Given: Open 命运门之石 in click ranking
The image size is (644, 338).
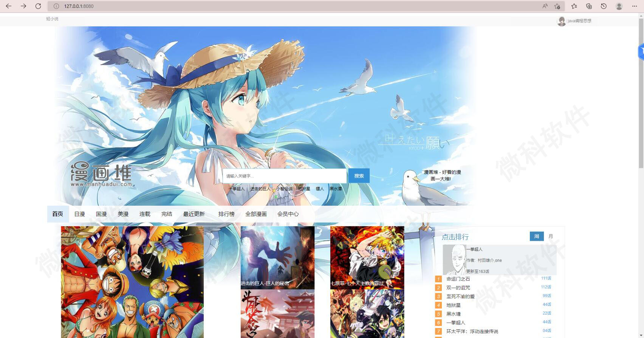Looking at the screenshot, I should tap(458, 279).
